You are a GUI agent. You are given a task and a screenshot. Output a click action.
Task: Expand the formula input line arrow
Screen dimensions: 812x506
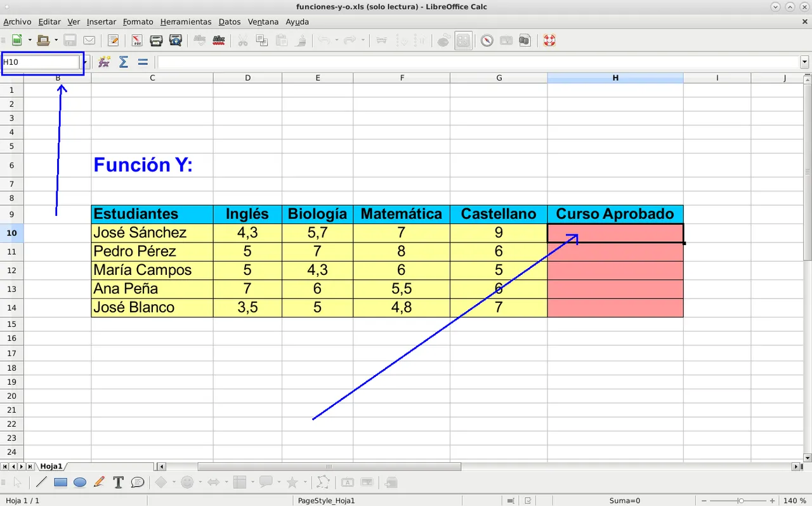click(804, 62)
